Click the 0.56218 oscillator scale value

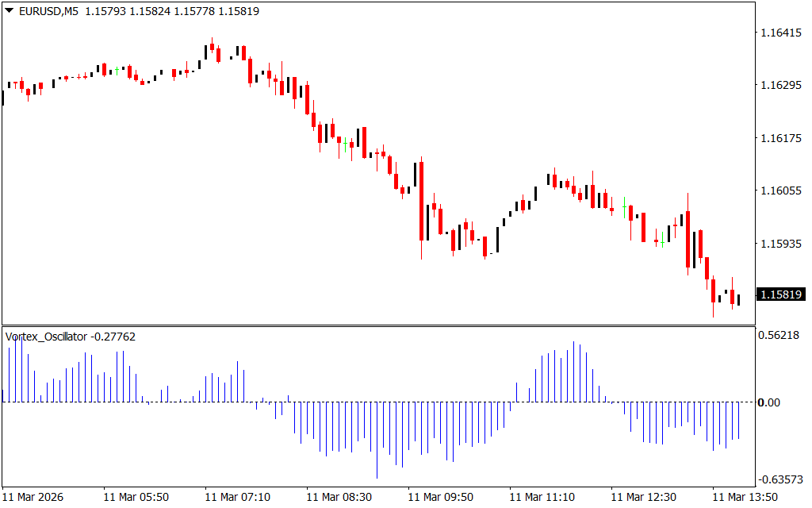coord(780,336)
